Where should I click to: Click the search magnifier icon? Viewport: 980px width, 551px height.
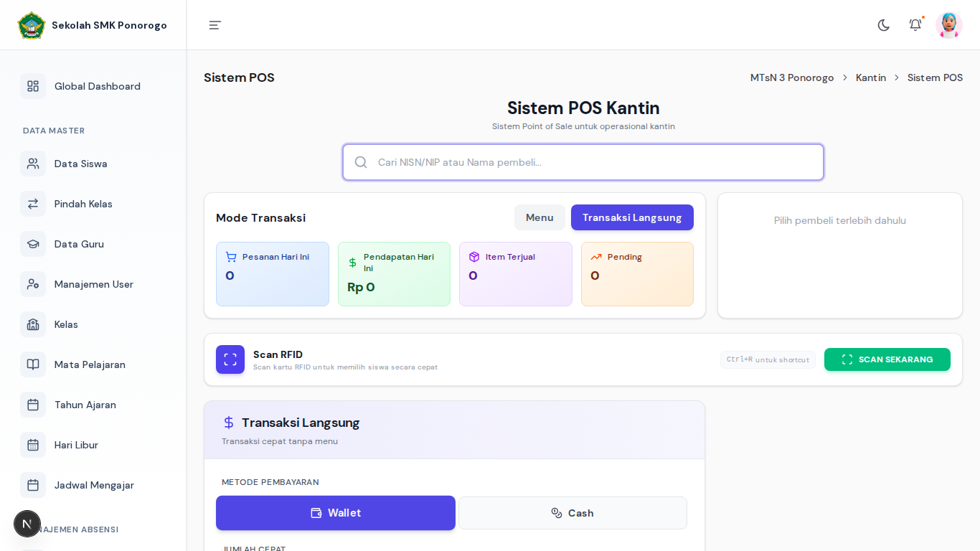(361, 162)
